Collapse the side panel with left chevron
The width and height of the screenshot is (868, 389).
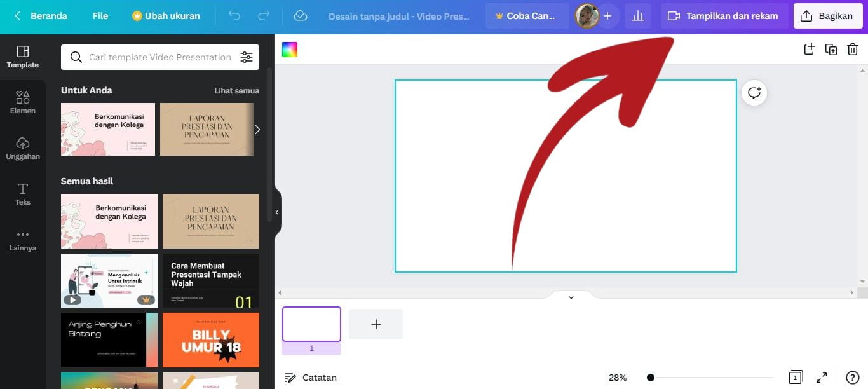[x=276, y=212]
